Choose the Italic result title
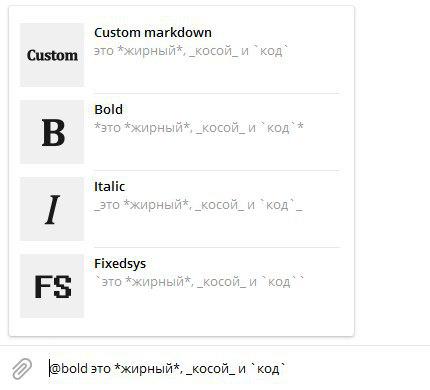Screen dimensions: 430x390 (x=109, y=186)
